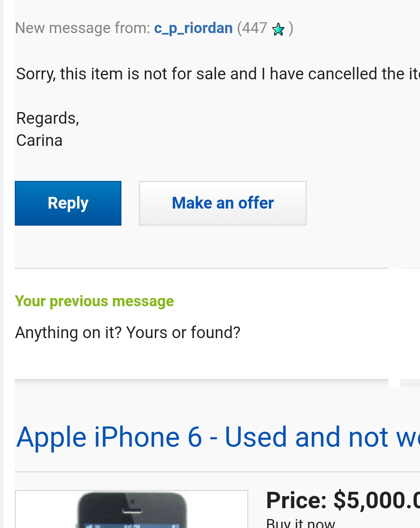Click the iPhone product thumbnail image
The width and height of the screenshot is (420, 528).
pyautogui.click(x=132, y=509)
